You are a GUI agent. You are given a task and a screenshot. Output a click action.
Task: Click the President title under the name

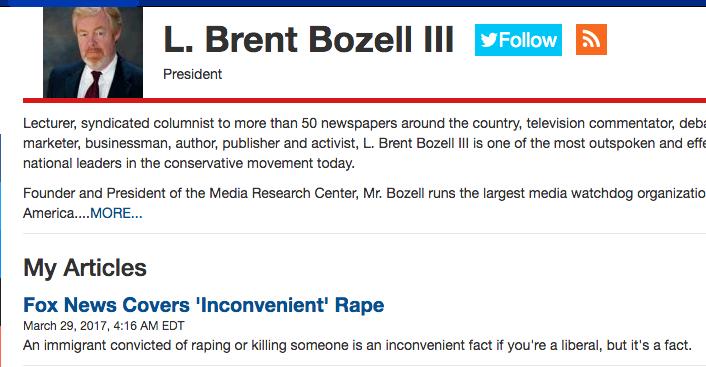(192, 74)
